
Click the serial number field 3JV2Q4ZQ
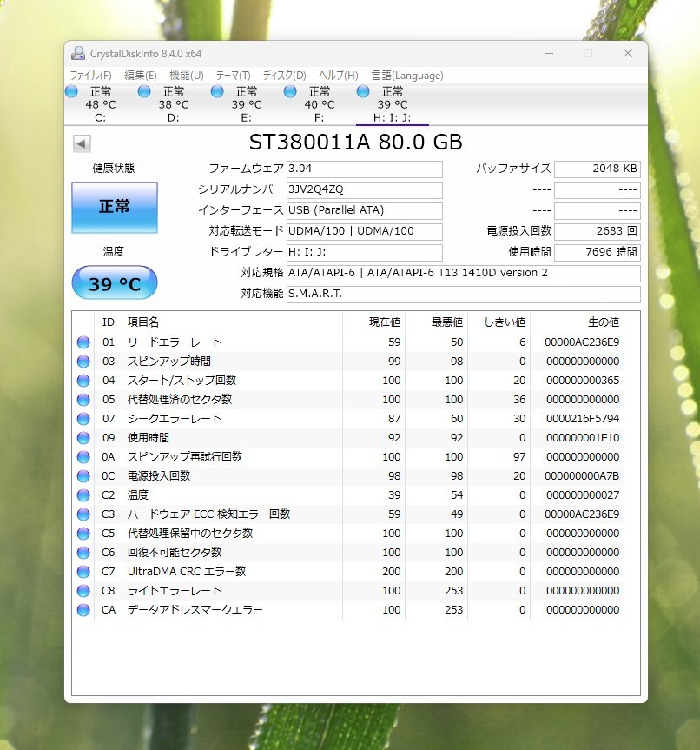coord(365,190)
